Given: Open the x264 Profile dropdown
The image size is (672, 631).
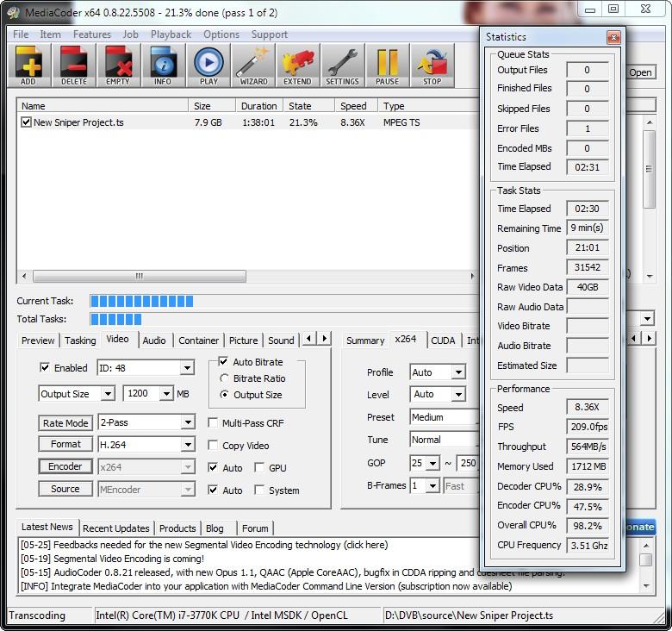Looking at the screenshot, I should [x=458, y=372].
